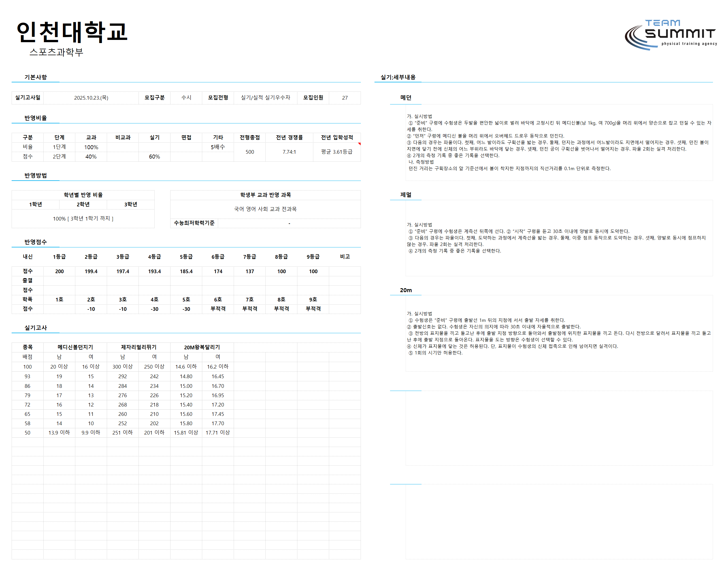Click the 반영점수 section heading

36,242
